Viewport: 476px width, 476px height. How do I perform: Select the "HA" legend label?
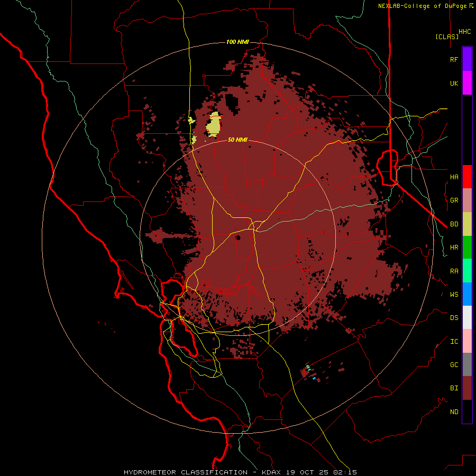[454, 177]
